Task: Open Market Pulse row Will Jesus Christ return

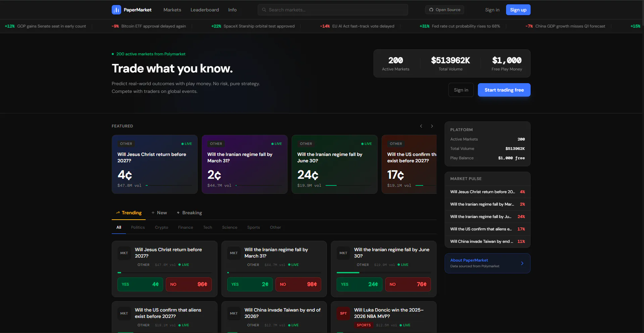Action: point(488,192)
